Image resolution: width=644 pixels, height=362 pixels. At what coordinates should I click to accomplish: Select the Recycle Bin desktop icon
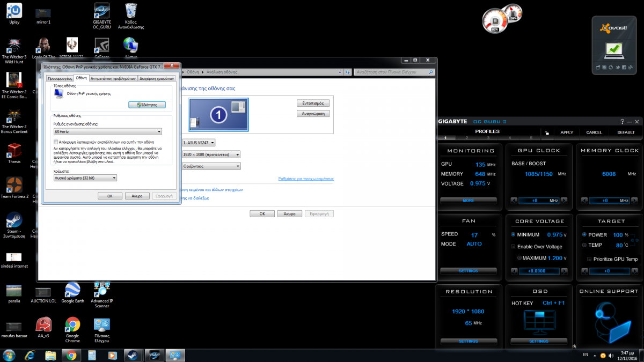coord(130,14)
